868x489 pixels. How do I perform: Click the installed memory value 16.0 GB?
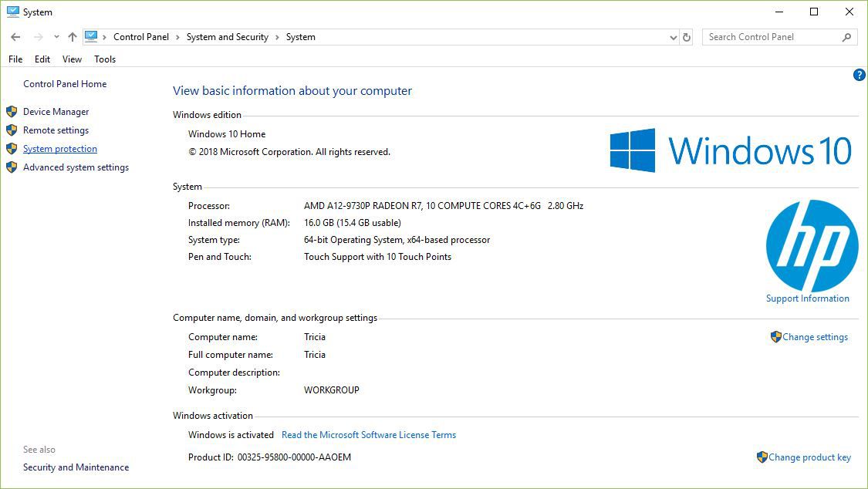click(353, 223)
